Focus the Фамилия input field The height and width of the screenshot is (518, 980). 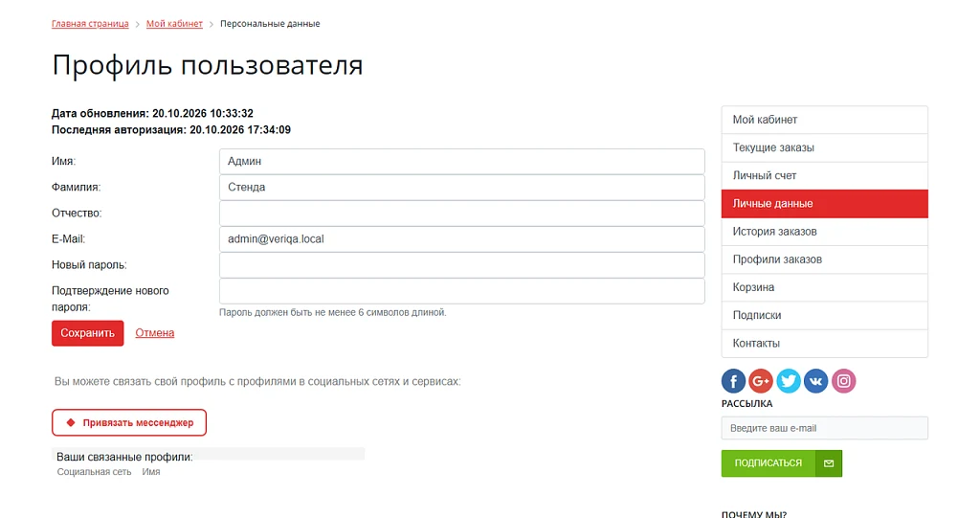pos(462,187)
